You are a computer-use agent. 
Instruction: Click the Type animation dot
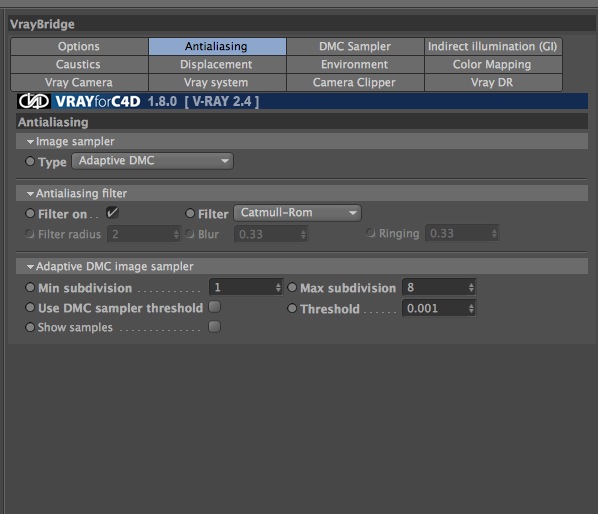pos(30,161)
